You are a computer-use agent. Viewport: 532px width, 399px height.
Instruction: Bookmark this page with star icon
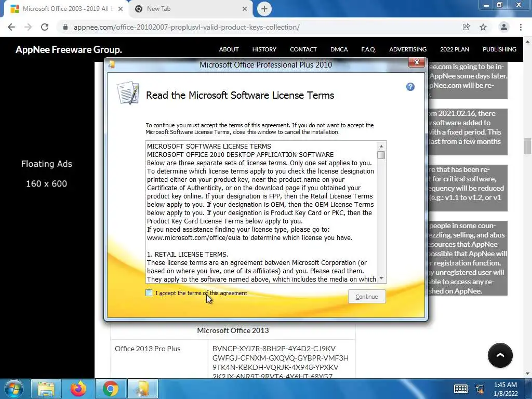coord(483,27)
